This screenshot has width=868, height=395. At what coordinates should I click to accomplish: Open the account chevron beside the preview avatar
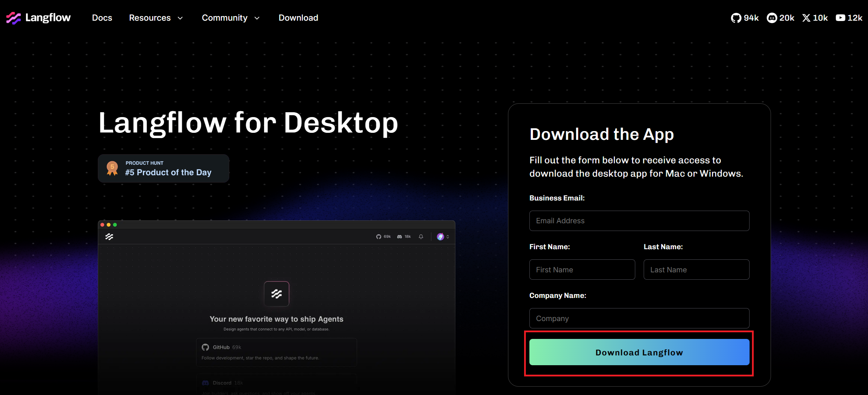tap(448, 237)
